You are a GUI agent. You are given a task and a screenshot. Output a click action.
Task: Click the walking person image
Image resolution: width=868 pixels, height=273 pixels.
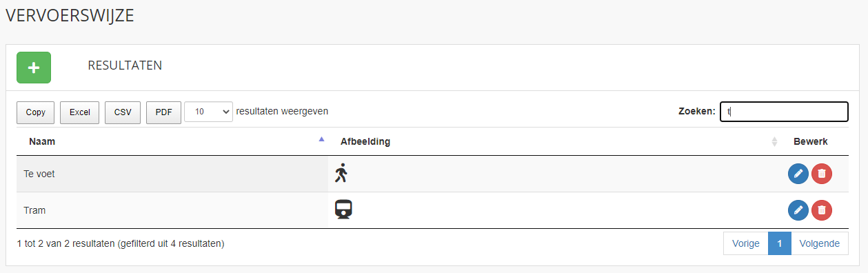click(x=341, y=173)
